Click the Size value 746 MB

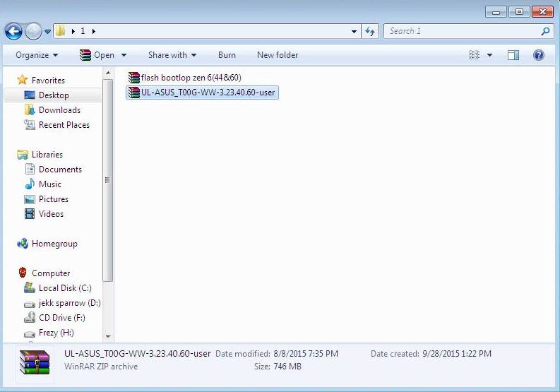click(287, 367)
